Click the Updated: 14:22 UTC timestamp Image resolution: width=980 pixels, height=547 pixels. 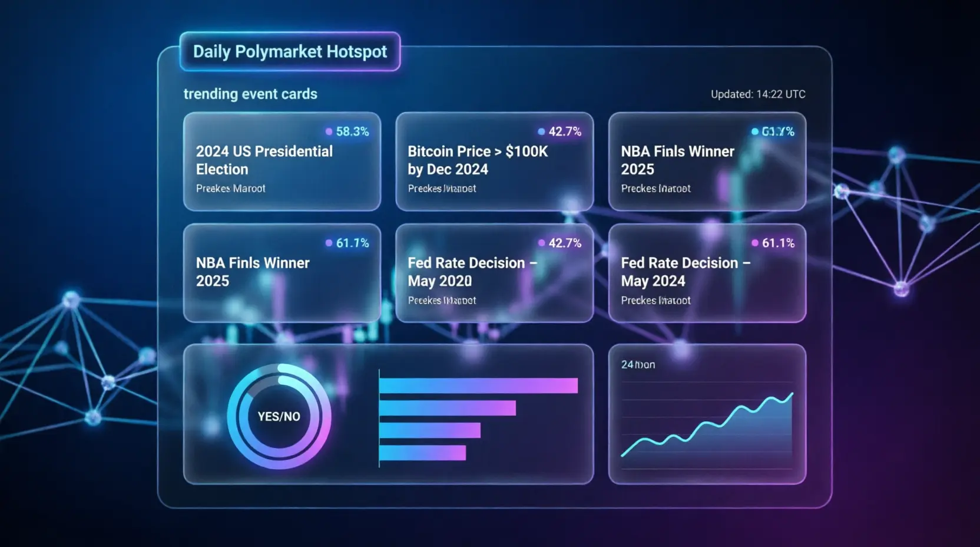point(758,94)
